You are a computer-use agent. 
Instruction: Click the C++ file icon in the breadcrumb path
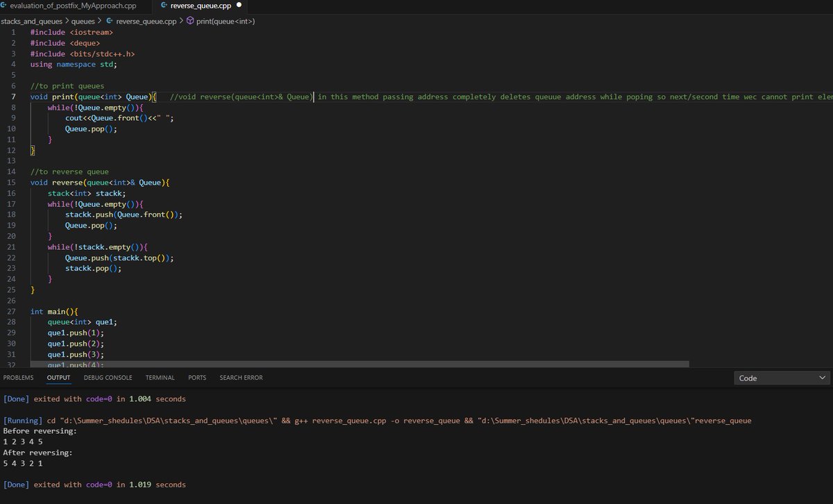(110, 21)
